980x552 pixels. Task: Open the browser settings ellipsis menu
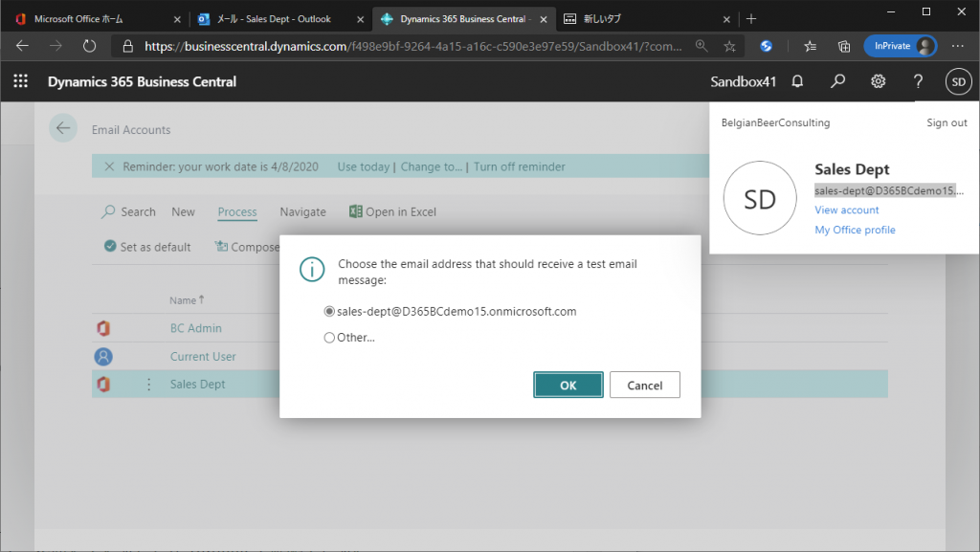[957, 46]
